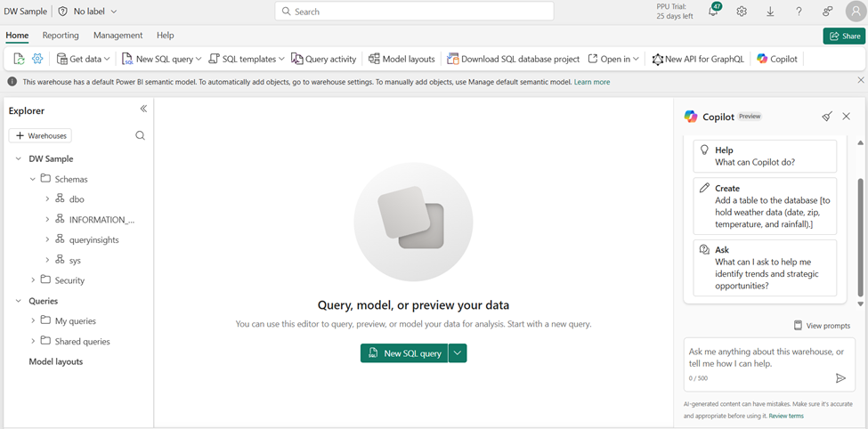Switch to the Management tab
The width and height of the screenshot is (868, 429).
click(118, 35)
